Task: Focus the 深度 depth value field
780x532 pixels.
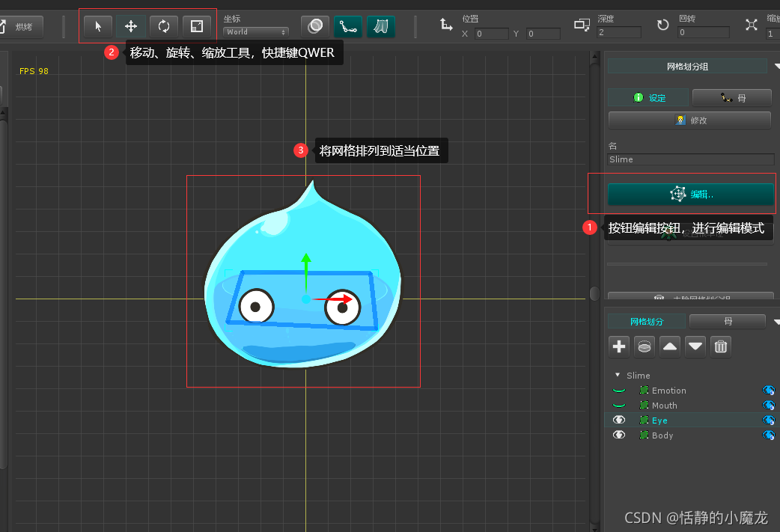Action: [619, 32]
